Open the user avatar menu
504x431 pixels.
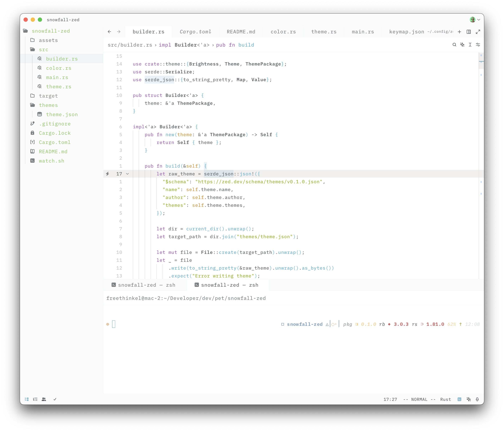pos(475,20)
